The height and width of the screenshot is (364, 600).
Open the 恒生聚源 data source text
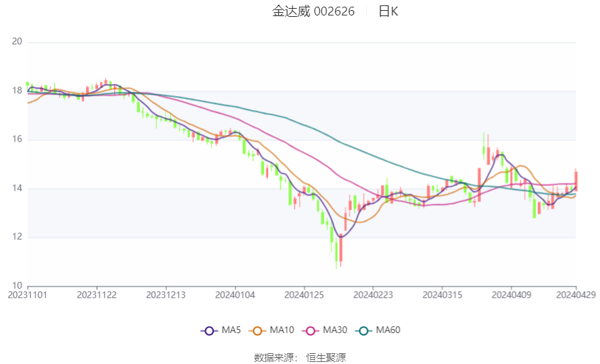[x=326, y=357]
